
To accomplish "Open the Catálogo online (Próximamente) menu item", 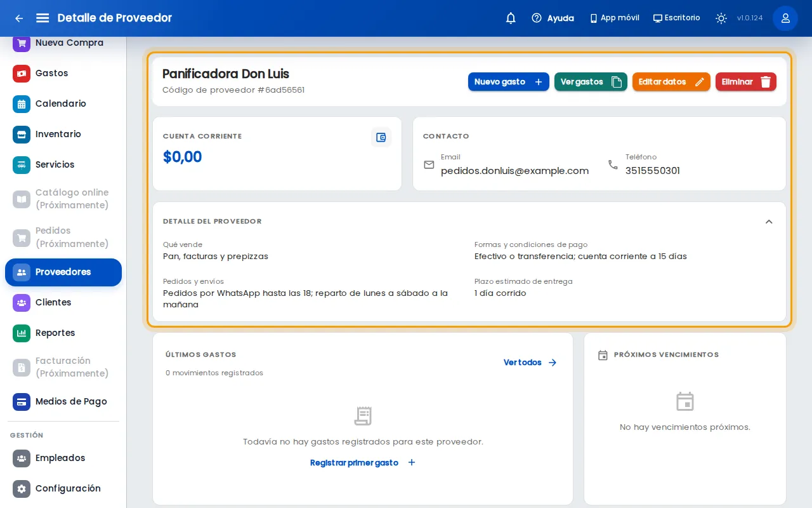I will pyautogui.click(x=63, y=199).
